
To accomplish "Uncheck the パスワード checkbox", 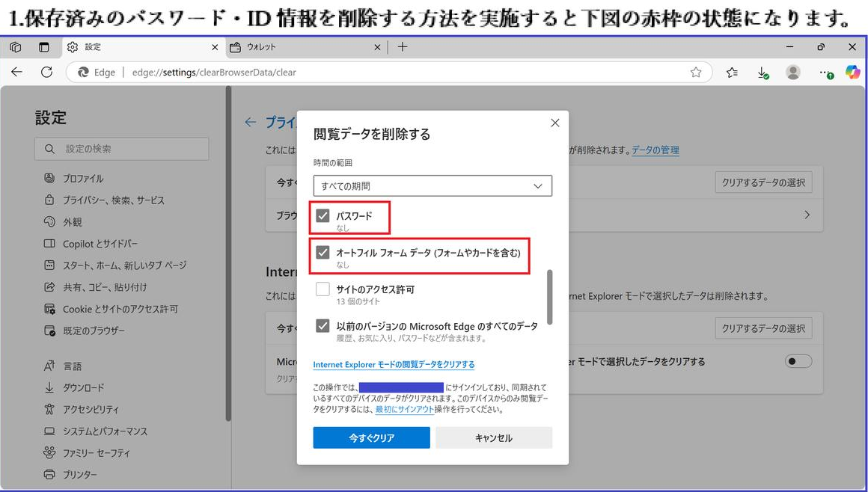I will [x=323, y=216].
